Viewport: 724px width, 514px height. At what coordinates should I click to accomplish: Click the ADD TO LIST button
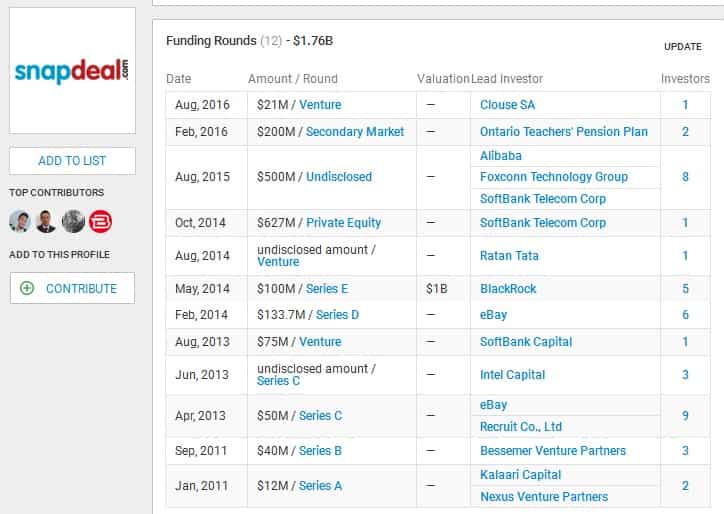(x=72, y=161)
